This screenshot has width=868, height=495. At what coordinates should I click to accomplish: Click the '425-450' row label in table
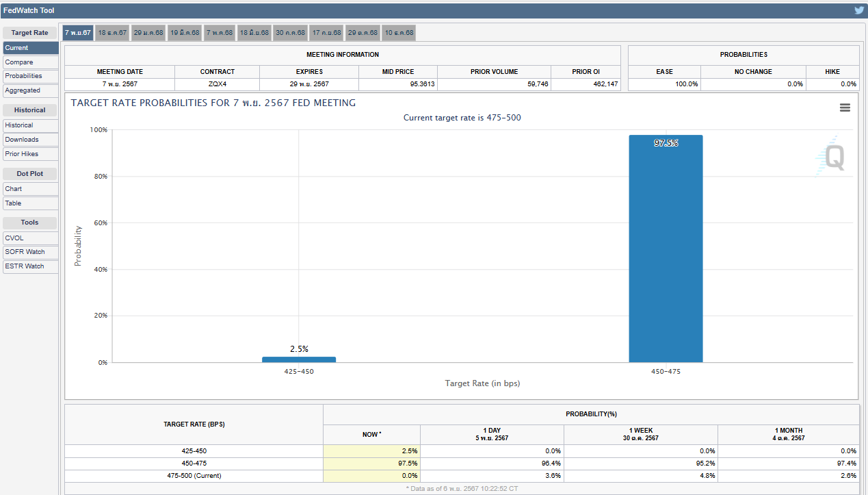(x=194, y=451)
